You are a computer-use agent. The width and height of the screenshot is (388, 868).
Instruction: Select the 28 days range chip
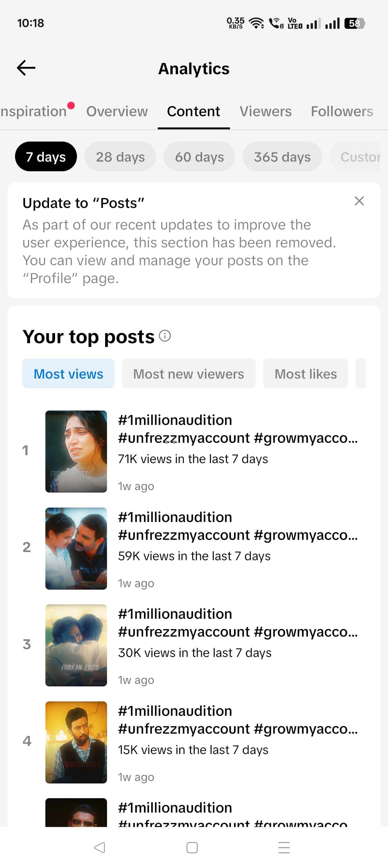pyautogui.click(x=120, y=157)
